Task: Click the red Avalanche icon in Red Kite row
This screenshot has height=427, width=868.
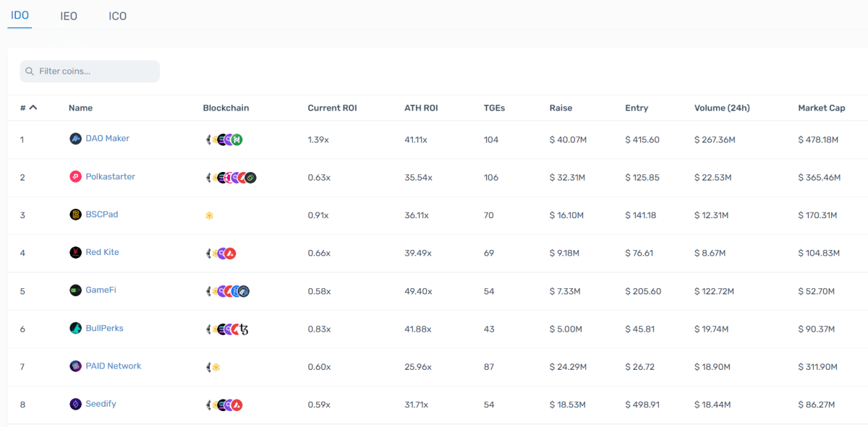Action: pyautogui.click(x=230, y=254)
